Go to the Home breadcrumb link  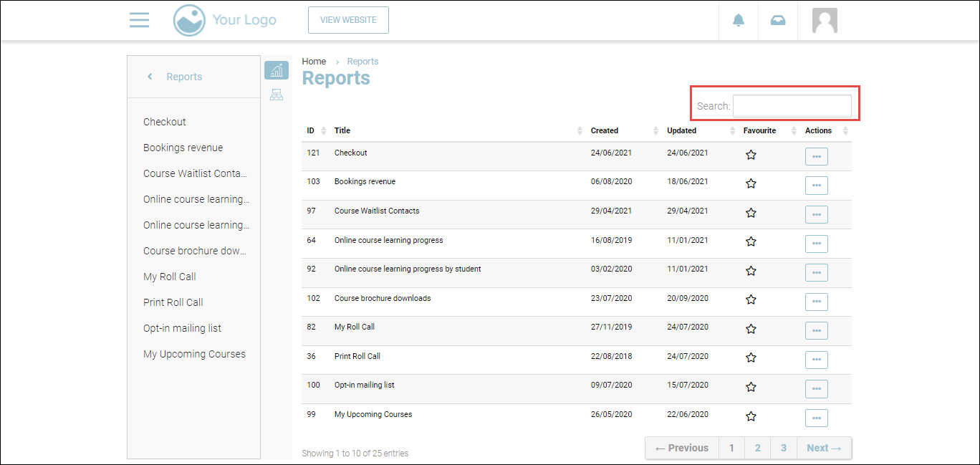coord(314,62)
